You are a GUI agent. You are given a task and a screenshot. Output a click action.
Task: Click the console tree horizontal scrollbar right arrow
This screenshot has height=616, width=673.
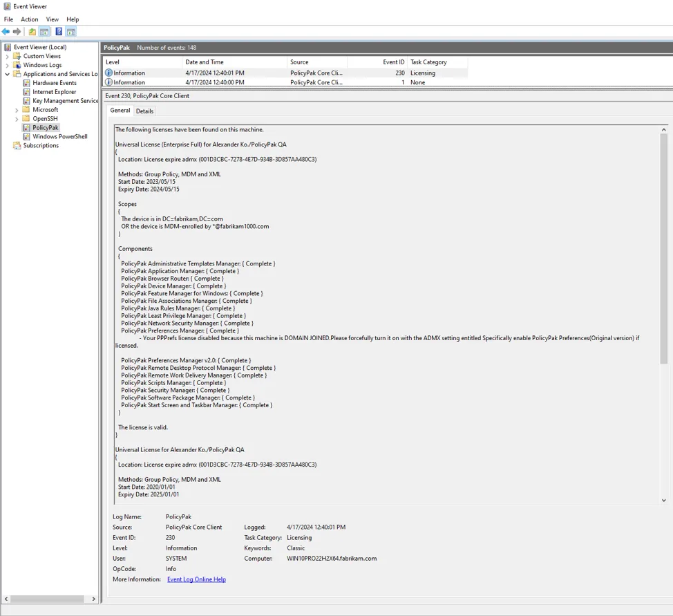tap(94, 599)
